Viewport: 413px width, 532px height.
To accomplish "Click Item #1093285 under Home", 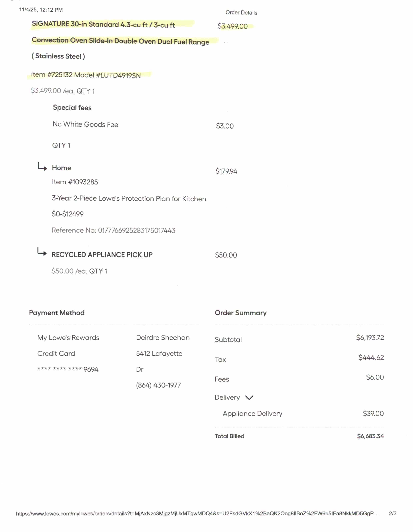I will pos(75,182).
